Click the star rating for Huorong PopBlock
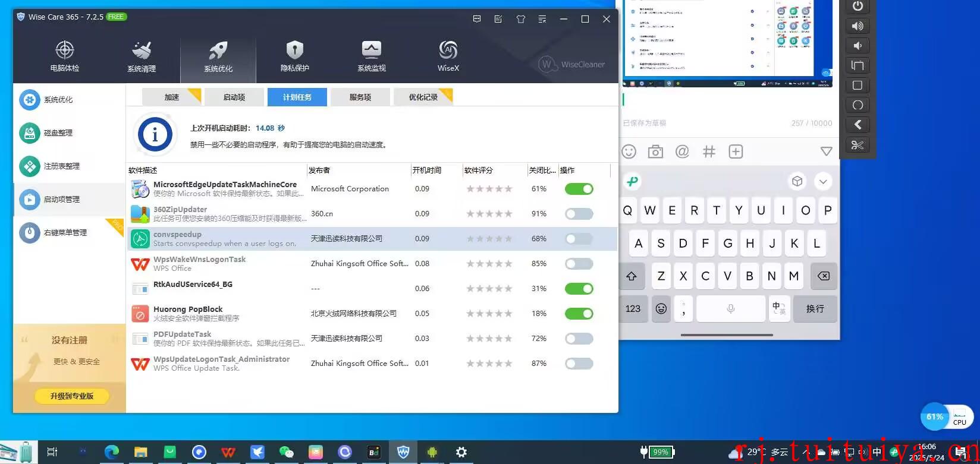The height and width of the screenshot is (464, 980). pyautogui.click(x=489, y=314)
